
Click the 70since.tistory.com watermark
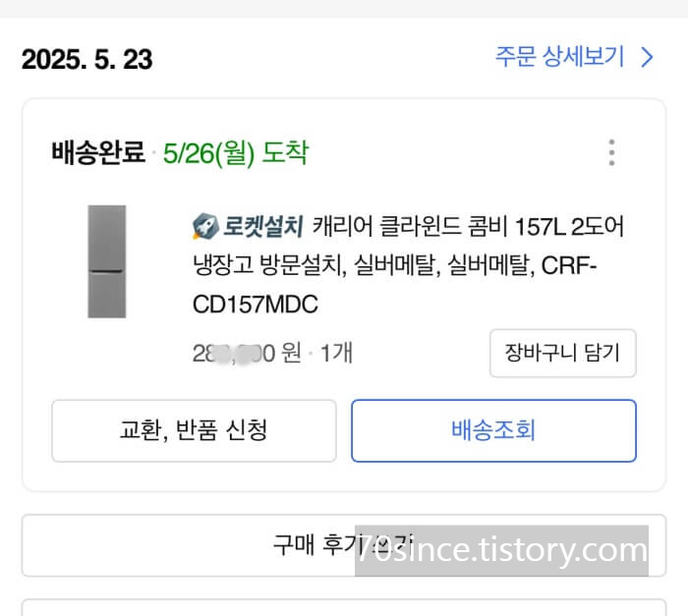[501, 550]
